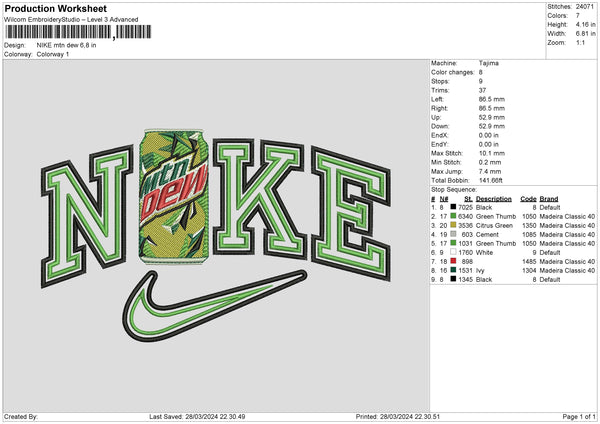Viewport: 600px width, 424px height.
Task: Click the code 1304 in the Ivy row
Action: pos(530,271)
